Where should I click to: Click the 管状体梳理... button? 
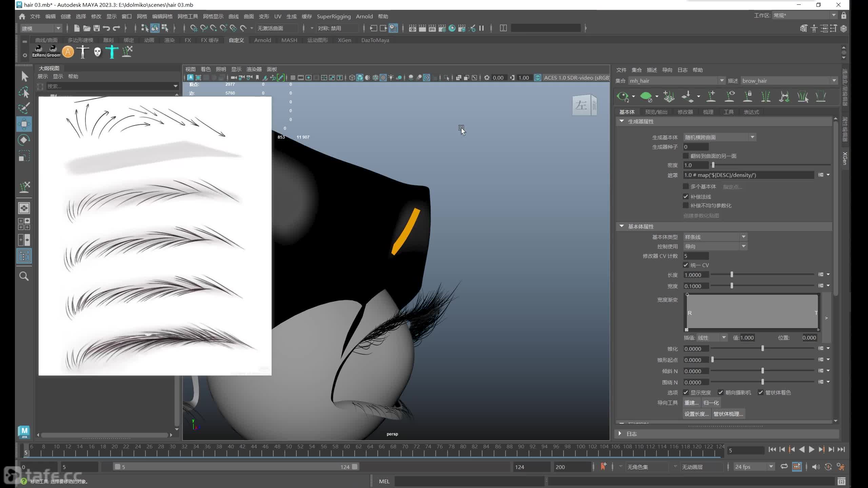[x=728, y=414]
